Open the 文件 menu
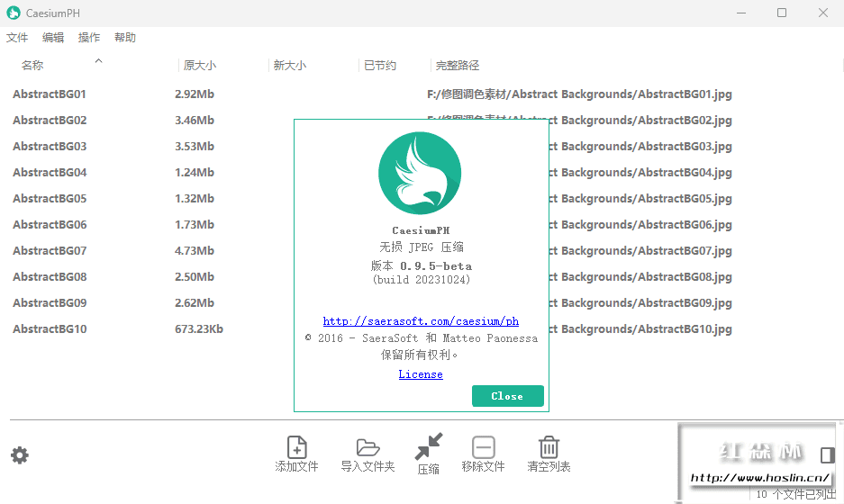Screen dimensions: 844x504 pyautogui.click(x=17, y=38)
